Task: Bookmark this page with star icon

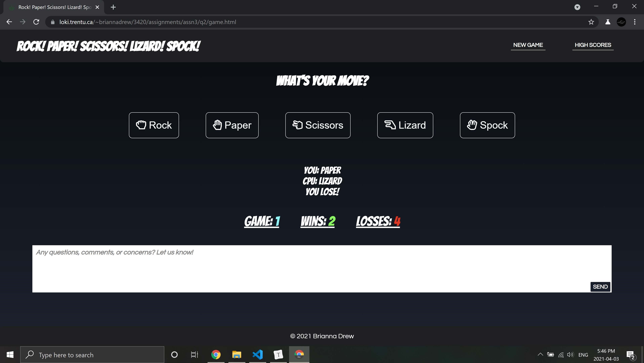Action: (x=591, y=22)
